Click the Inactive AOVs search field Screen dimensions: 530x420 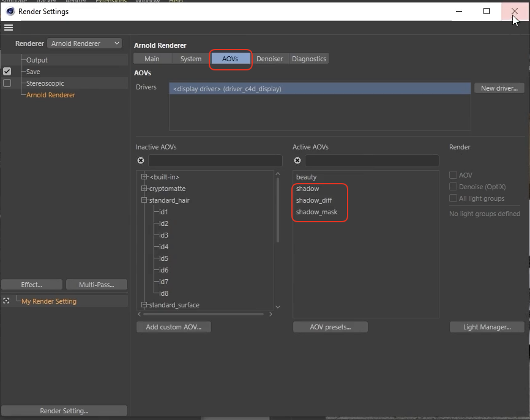point(215,160)
